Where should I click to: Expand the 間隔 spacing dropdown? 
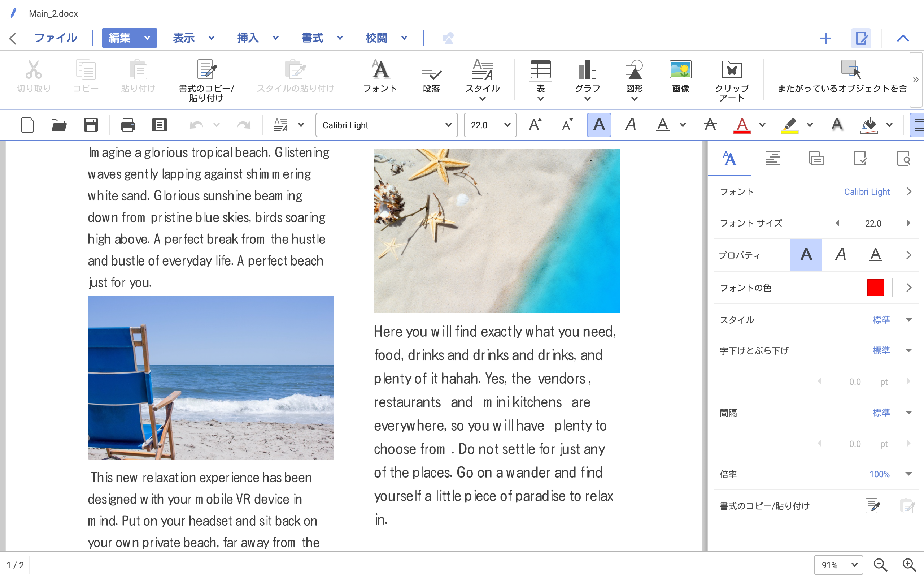coord(909,413)
